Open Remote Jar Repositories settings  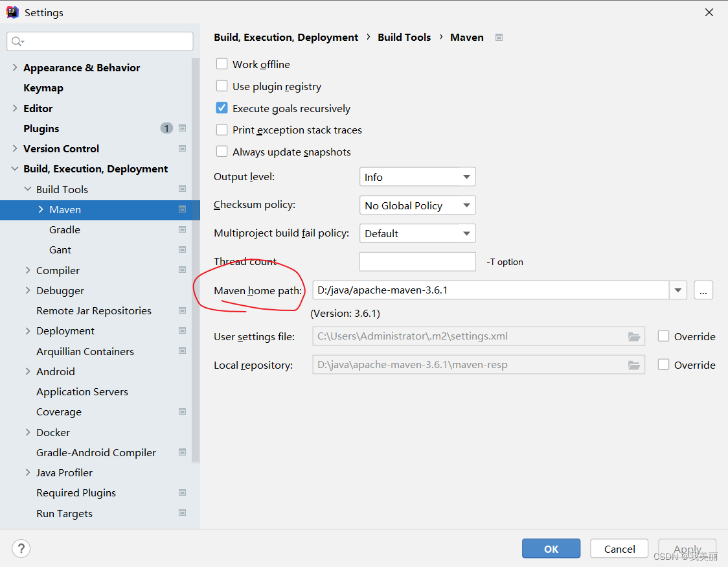(94, 310)
